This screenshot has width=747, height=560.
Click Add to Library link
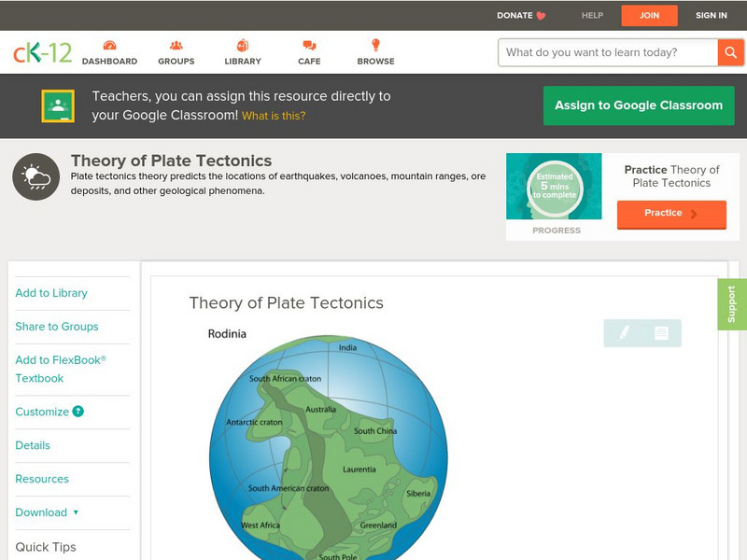(51, 293)
